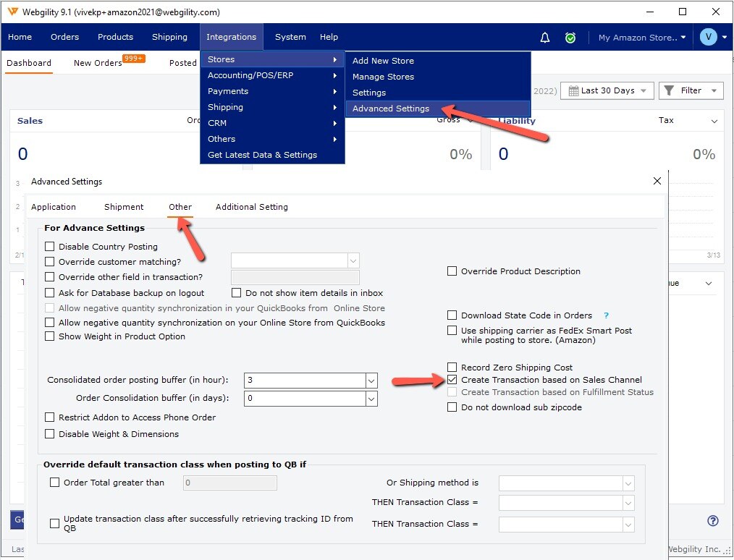Open the Orders menu
This screenshot has width=734, height=560.
[x=64, y=37]
